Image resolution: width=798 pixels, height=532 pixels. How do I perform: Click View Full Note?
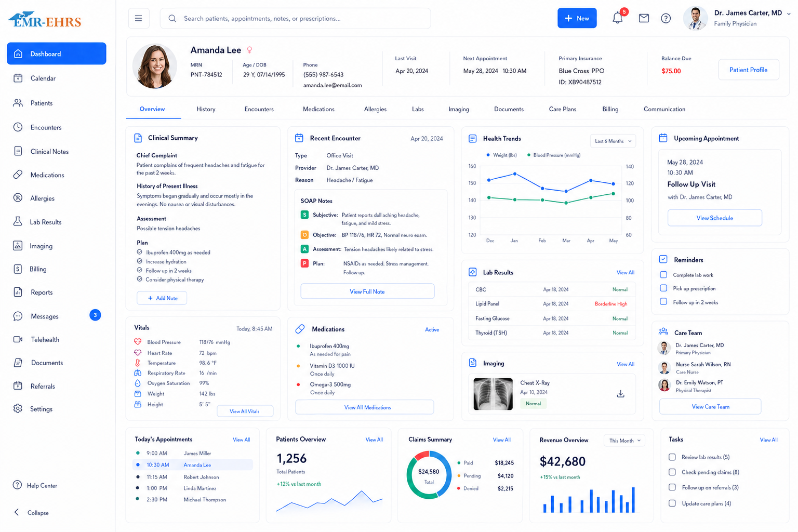click(367, 291)
